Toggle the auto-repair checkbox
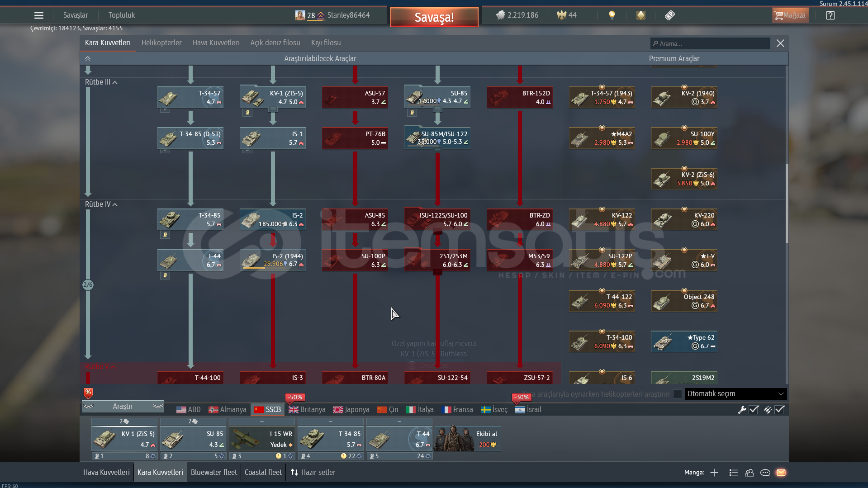The width and height of the screenshot is (868, 488). (x=754, y=410)
